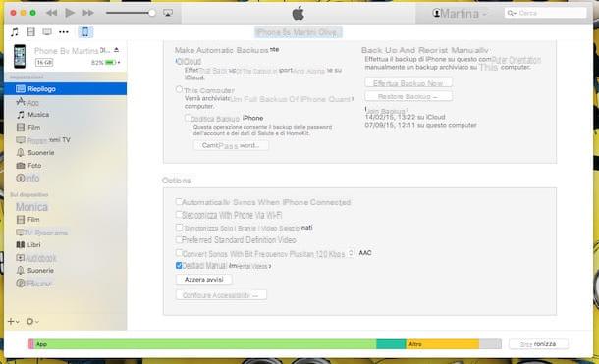Click the Restore Backup button

pyautogui.click(x=408, y=97)
